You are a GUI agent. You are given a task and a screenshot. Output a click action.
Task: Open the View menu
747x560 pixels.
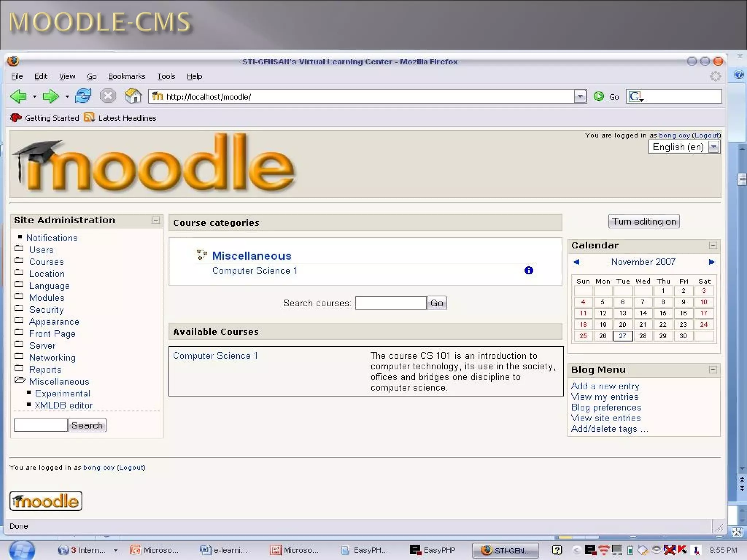click(x=67, y=76)
